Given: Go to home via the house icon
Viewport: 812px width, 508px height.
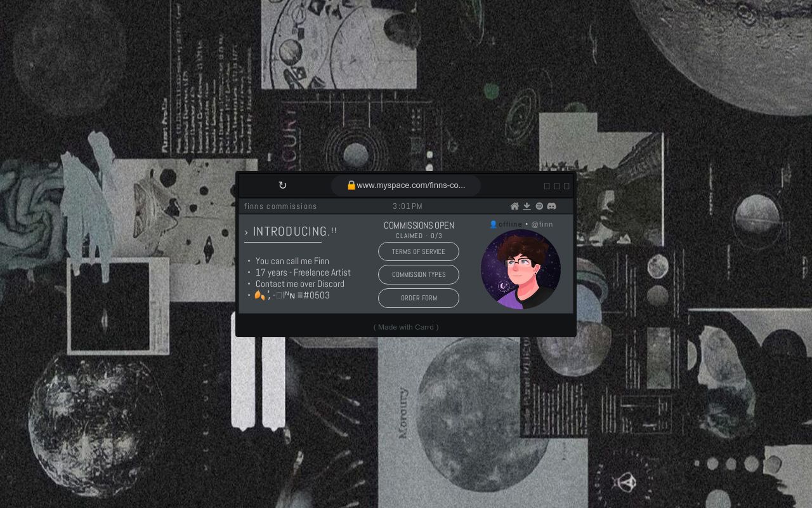Looking at the screenshot, I should [514, 206].
